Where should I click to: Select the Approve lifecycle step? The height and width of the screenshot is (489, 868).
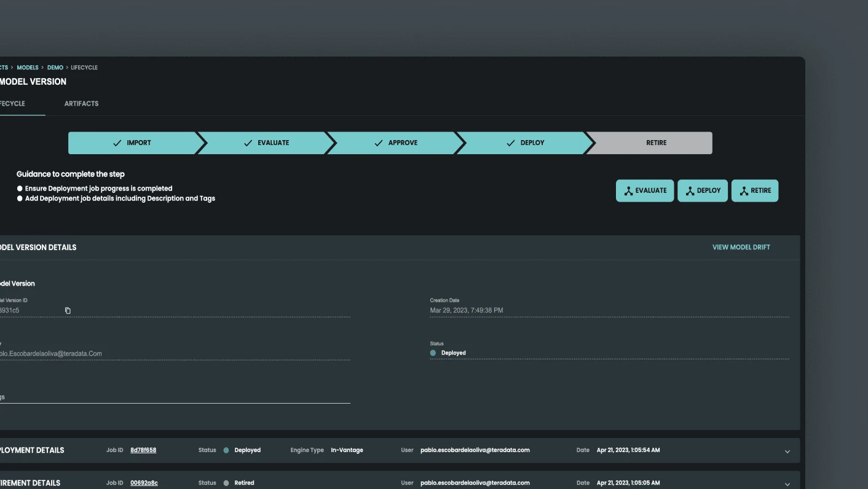(x=396, y=143)
